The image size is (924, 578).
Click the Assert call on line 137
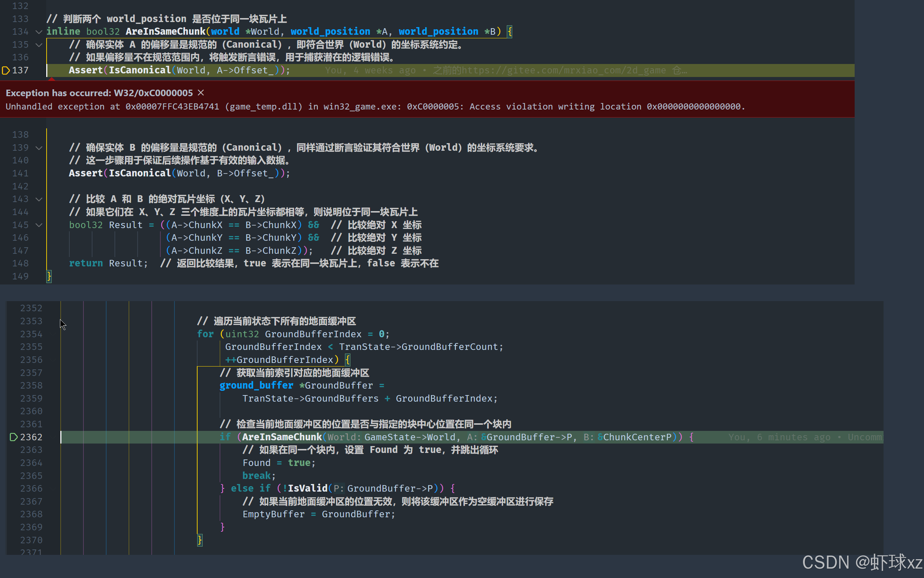click(86, 70)
